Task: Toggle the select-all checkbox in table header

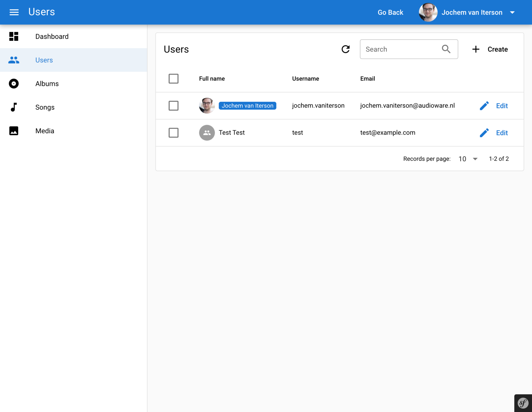Action: 173,79
